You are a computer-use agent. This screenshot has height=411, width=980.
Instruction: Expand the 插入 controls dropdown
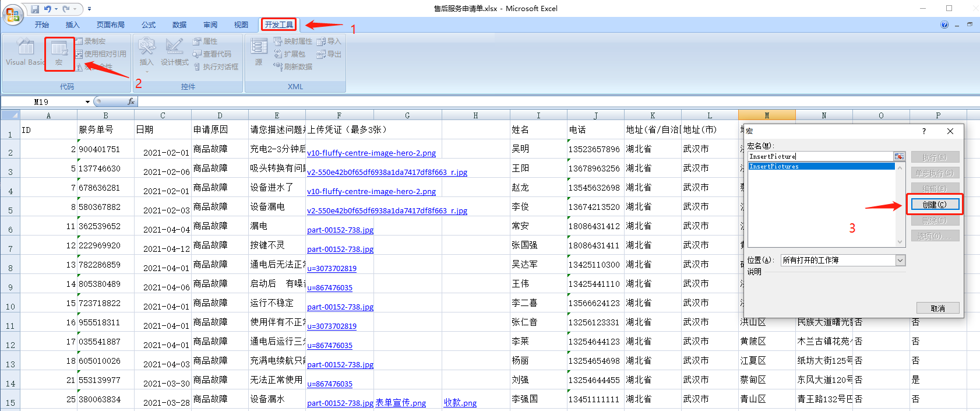pyautogui.click(x=146, y=72)
